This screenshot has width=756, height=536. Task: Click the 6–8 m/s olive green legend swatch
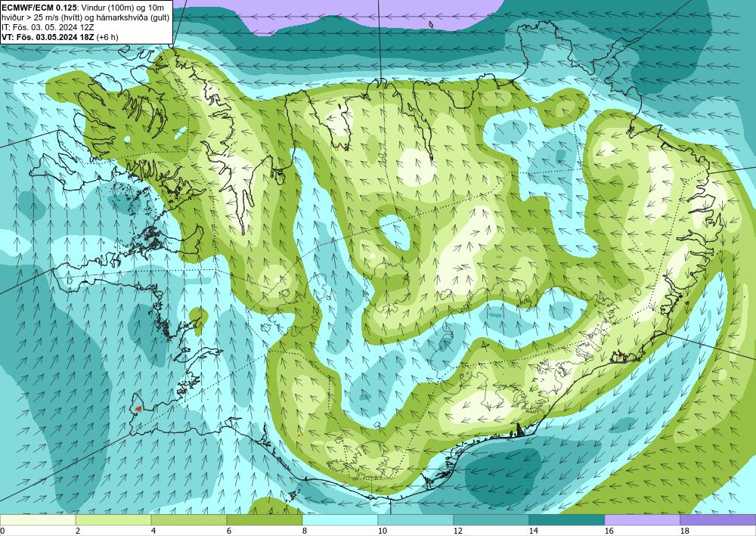click(x=264, y=520)
